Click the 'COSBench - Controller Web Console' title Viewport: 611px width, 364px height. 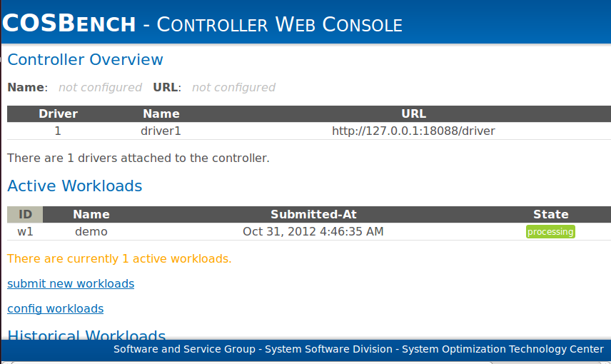click(202, 24)
